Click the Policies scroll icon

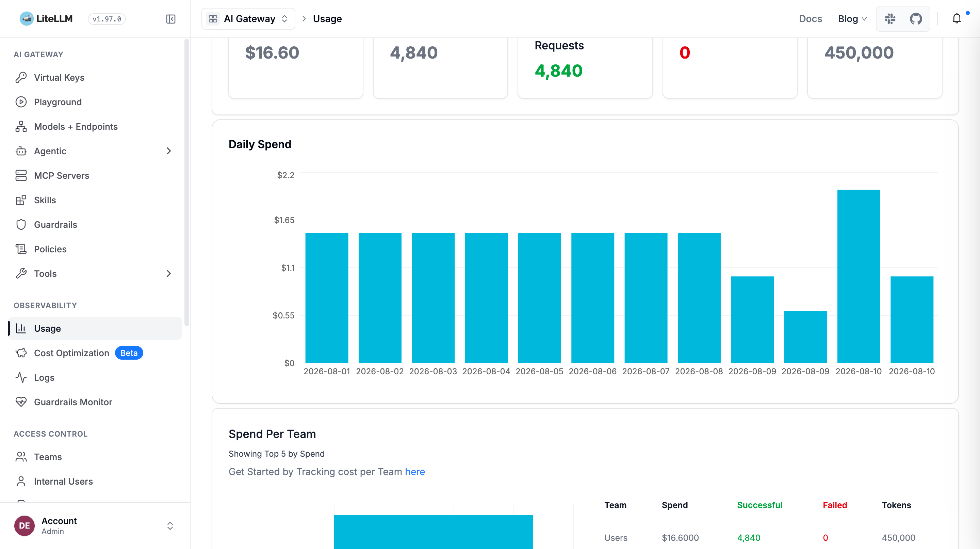21,249
